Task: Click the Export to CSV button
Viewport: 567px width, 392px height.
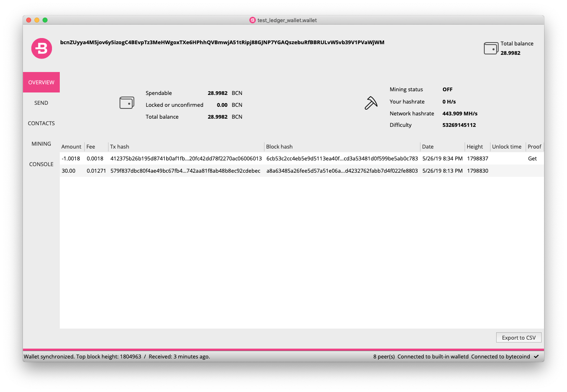Action: 519,338
